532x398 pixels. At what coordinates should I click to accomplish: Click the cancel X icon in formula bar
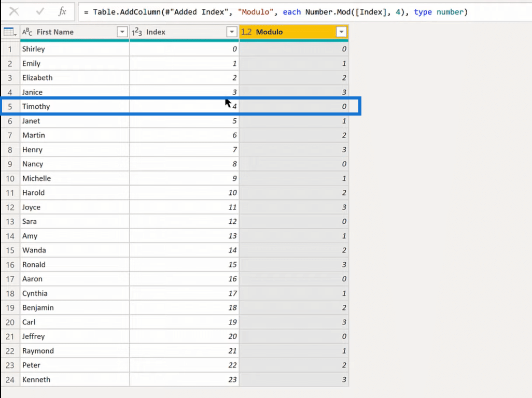[x=14, y=11]
